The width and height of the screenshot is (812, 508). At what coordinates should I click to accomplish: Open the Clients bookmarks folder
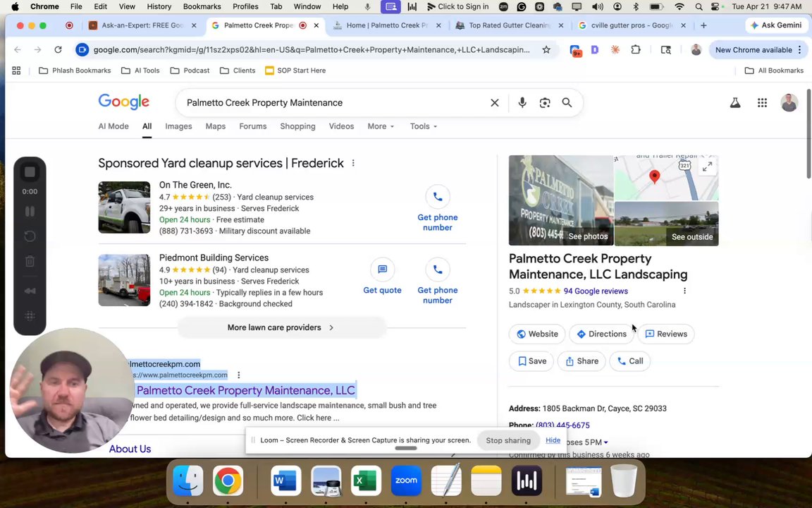(x=238, y=71)
